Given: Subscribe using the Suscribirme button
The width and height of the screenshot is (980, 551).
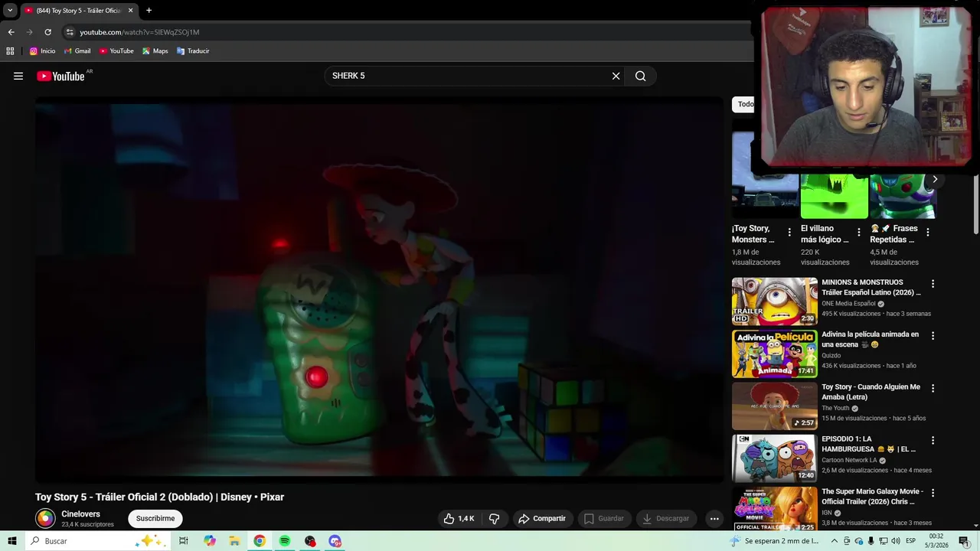Looking at the screenshot, I should click(x=155, y=519).
